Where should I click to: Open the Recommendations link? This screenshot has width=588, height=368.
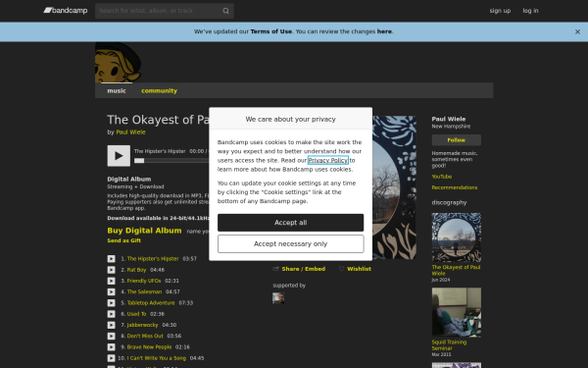click(455, 187)
